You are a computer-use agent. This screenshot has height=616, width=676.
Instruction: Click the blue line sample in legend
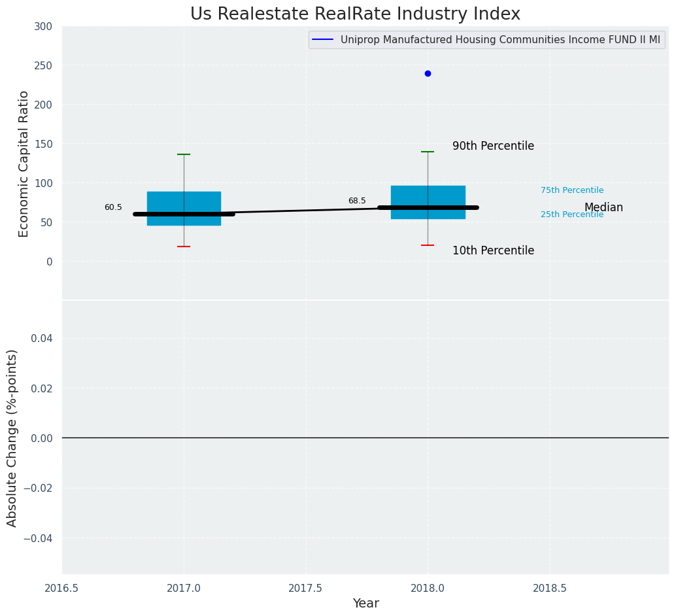click(x=322, y=40)
